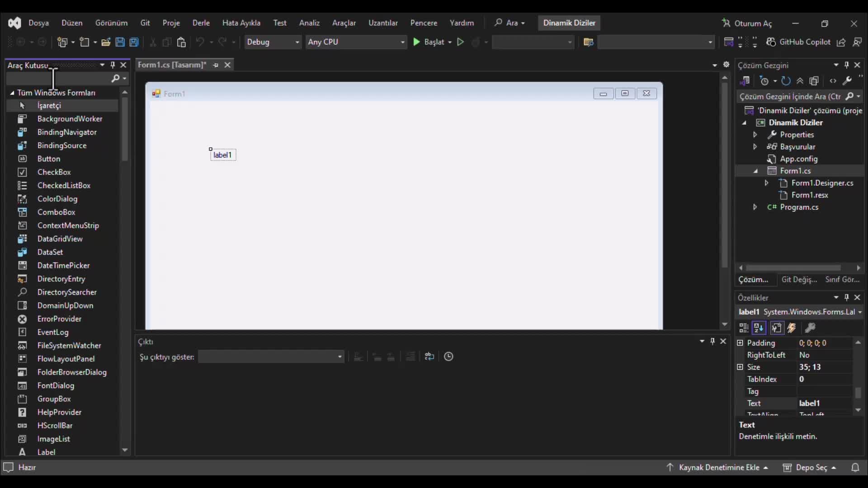868x488 pixels.
Task: Pin the Form1.cs [Tasarım] tab
Action: pos(216,65)
